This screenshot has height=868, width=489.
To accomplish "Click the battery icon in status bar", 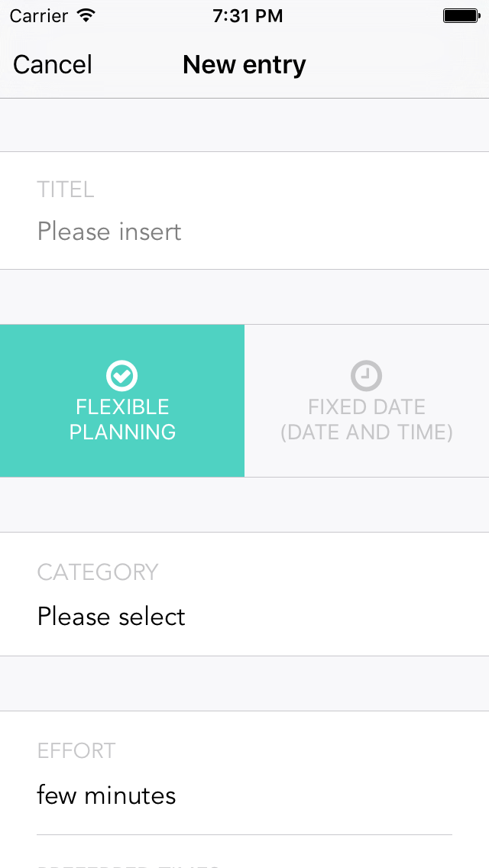I will point(460,15).
